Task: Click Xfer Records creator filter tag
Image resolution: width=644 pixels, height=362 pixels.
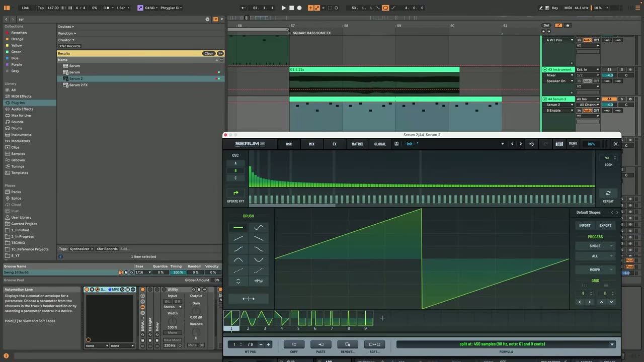Action: (x=70, y=46)
